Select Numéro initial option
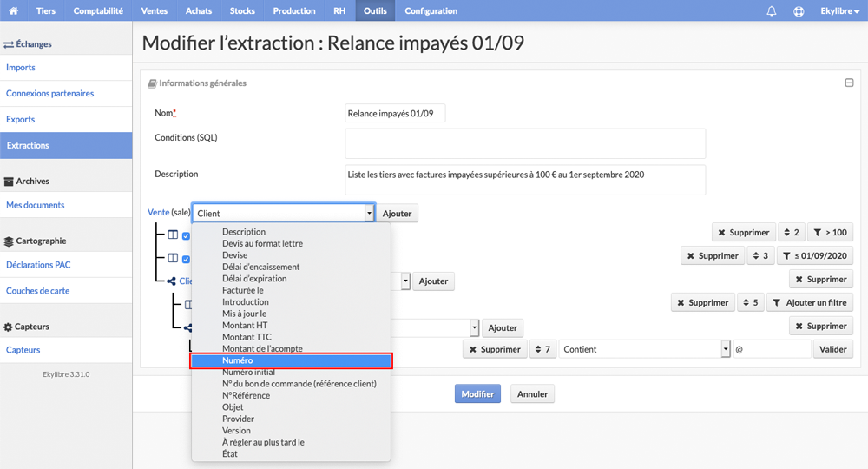 pyautogui.click(x=248, y=372)
